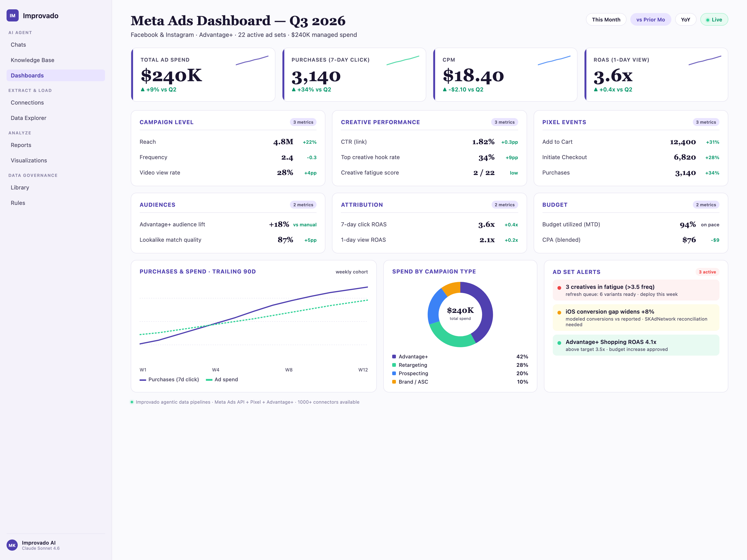Click the Purchases card sparkline
Screen dimensions: 747x560
(x=403, y=60)
